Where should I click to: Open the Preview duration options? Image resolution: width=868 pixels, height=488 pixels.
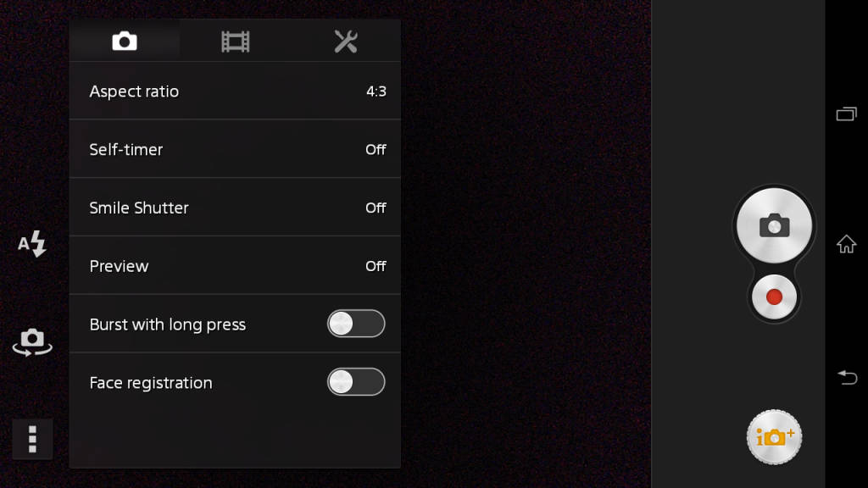coord(235,265)
